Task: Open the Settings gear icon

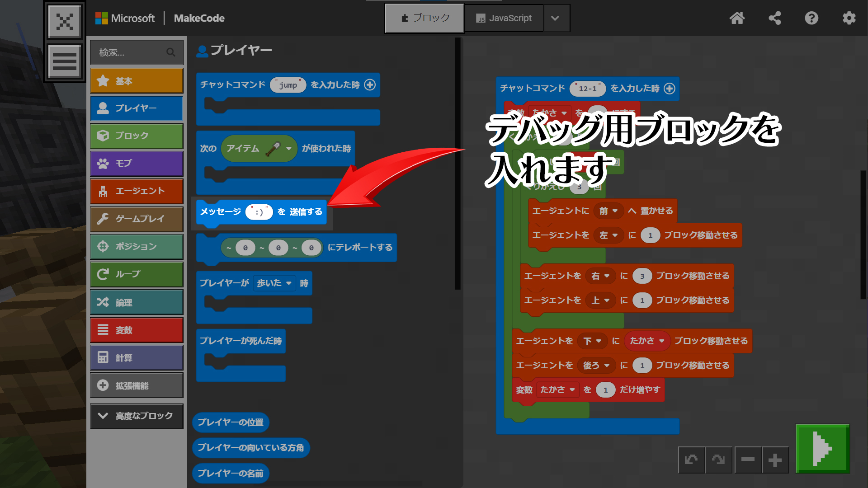Action: click(849, 18)
